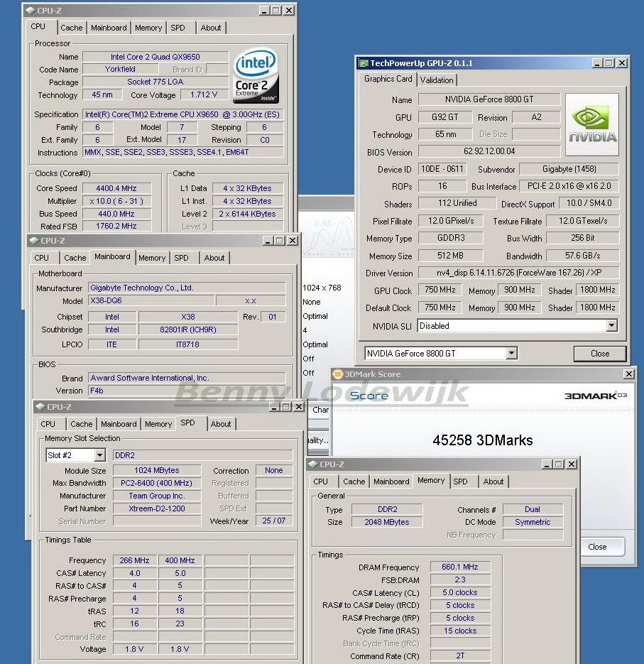Screen dimensions: 644x664
Task: Minimize the CPU-Z Memory window
Action: (547, 464)
